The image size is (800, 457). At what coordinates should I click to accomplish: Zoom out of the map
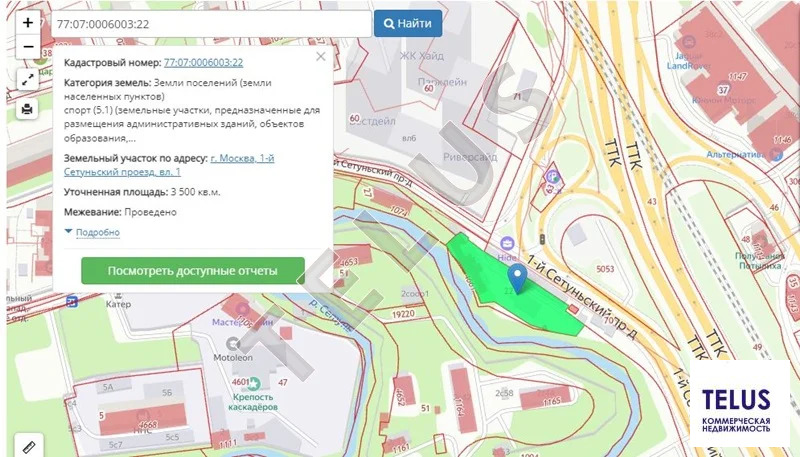pos(26,46)
